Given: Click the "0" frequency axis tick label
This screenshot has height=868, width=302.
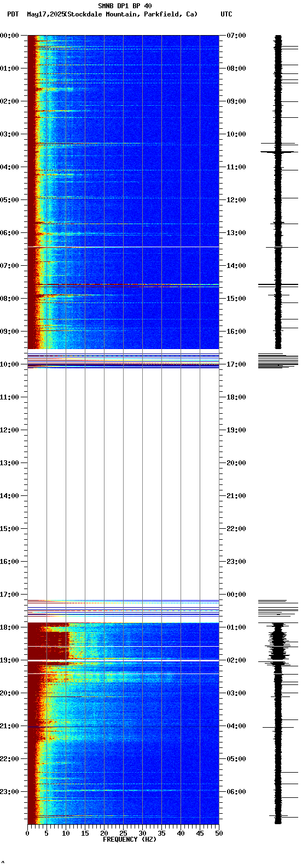Looking at the screenshot, I should point(27,833).
